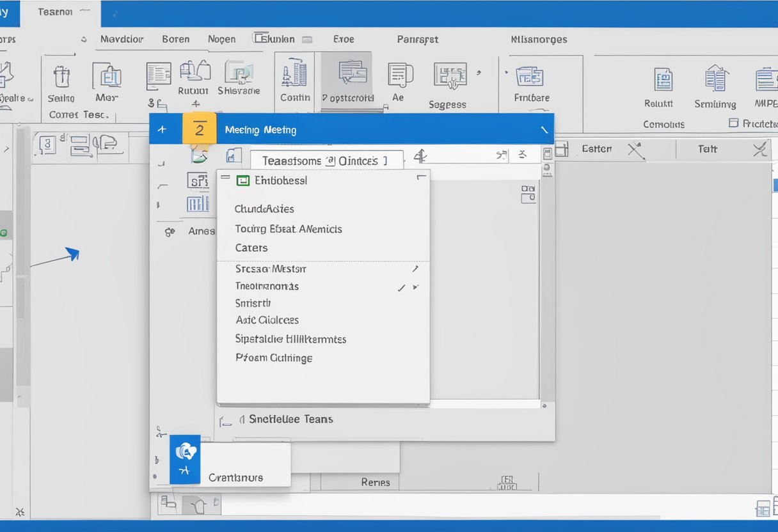Screen dimensions: 778x532
Task: Select Caters from the open menu
Action: (251, 247)
